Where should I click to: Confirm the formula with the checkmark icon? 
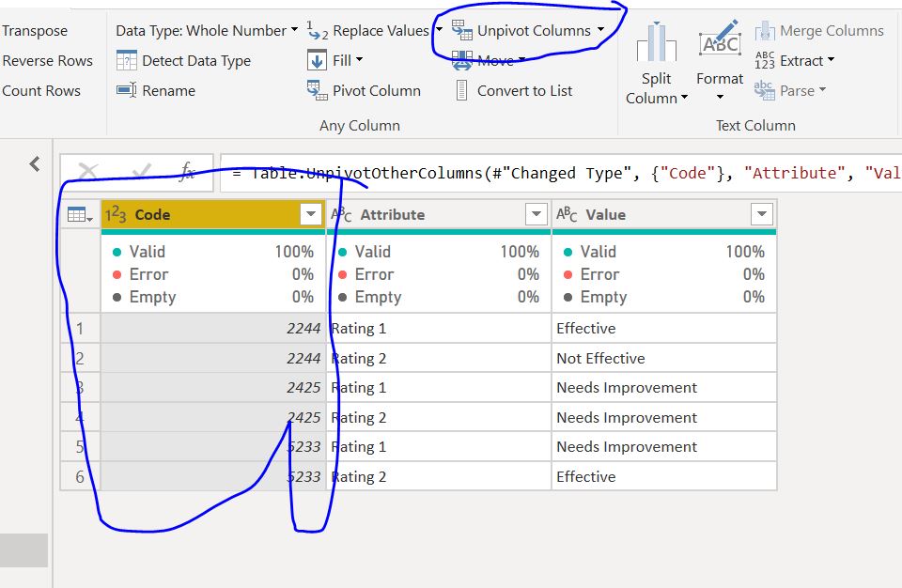[141, 172]
